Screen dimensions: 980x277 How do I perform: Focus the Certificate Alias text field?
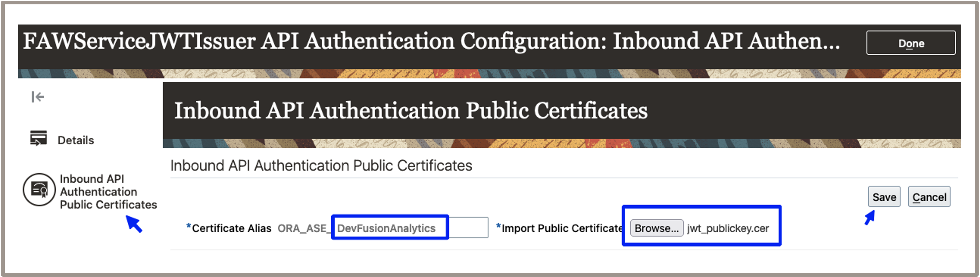tap(411, 228)
